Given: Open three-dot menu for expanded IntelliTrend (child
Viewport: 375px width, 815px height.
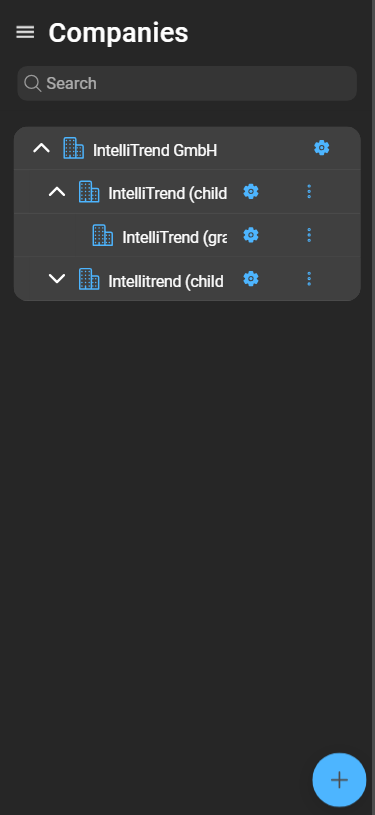Looking at the screenshot, I should click(309, 192).
